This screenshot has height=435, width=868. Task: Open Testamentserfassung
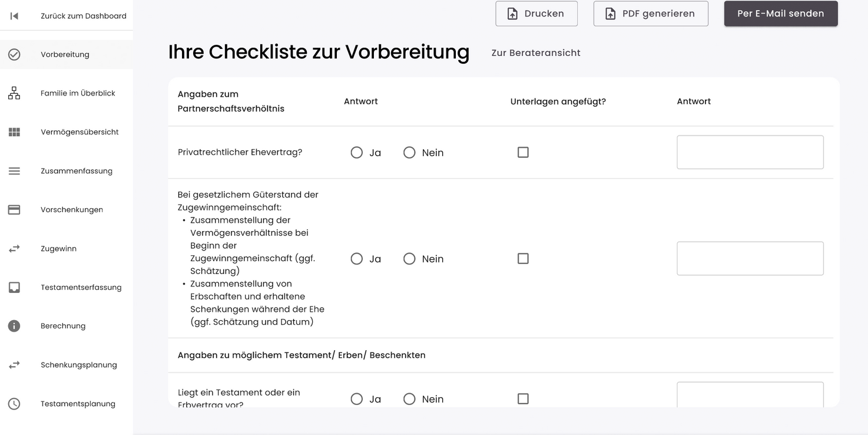(67, 288)
